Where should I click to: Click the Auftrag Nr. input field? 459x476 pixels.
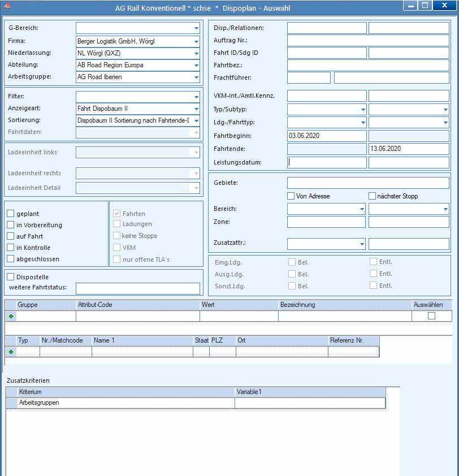pyautogui.click(x=368, y=40)
